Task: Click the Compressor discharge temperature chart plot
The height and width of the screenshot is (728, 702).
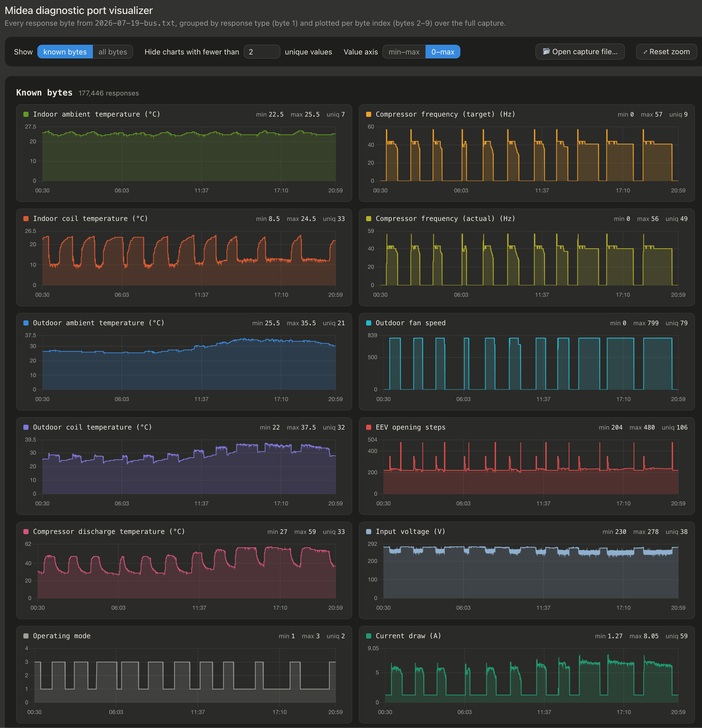Action: click(x=187, y=571)
